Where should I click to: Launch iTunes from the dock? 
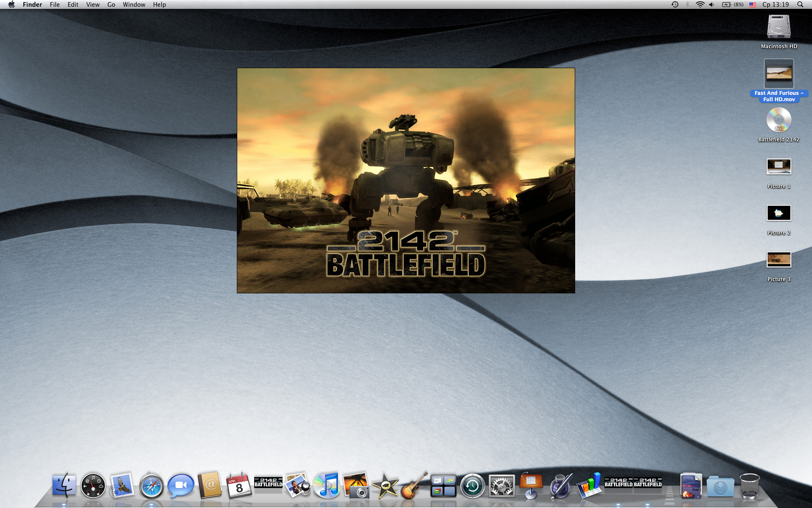pyautogui.click(x=326, y=486)
